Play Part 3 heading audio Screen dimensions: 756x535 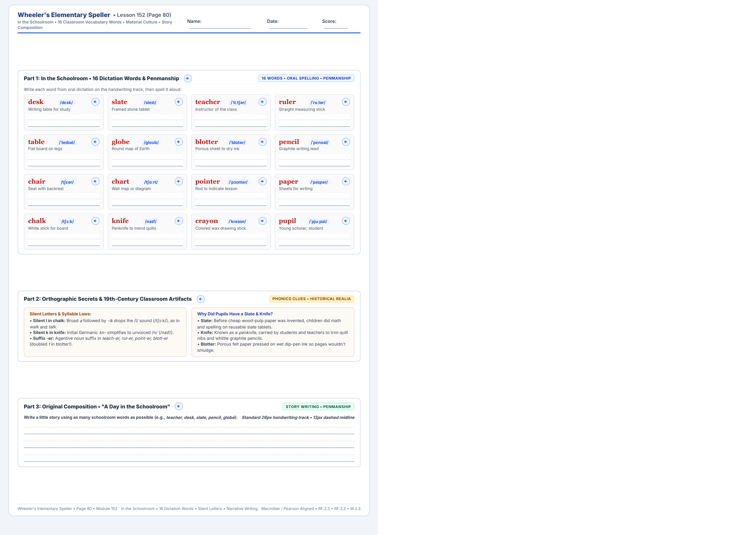[179, 406]
